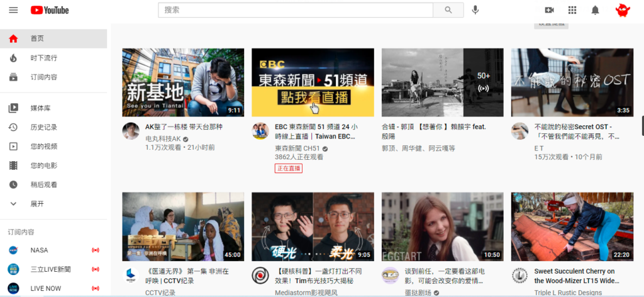The width and height of the screenshot is (644, 297).
Task: Open title AK整了一栋楼 带天台那种
Action: (184, 127)
